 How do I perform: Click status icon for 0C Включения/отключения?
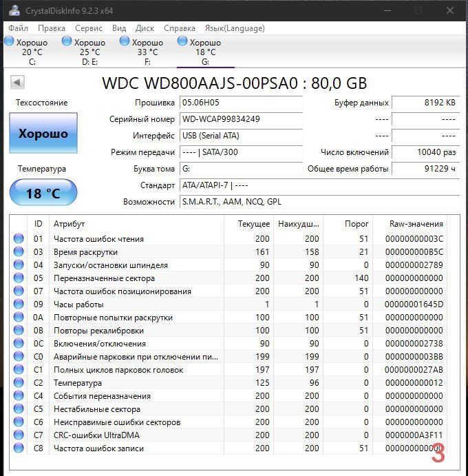click(x=19, y=343)
